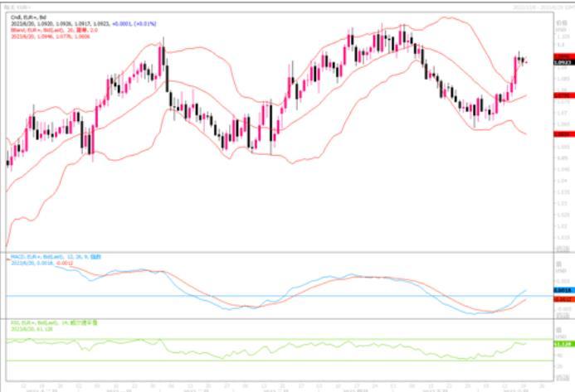The image size is (575, 392).
Task: Click the upper green RSI threshold line
Action: point(249,339)
